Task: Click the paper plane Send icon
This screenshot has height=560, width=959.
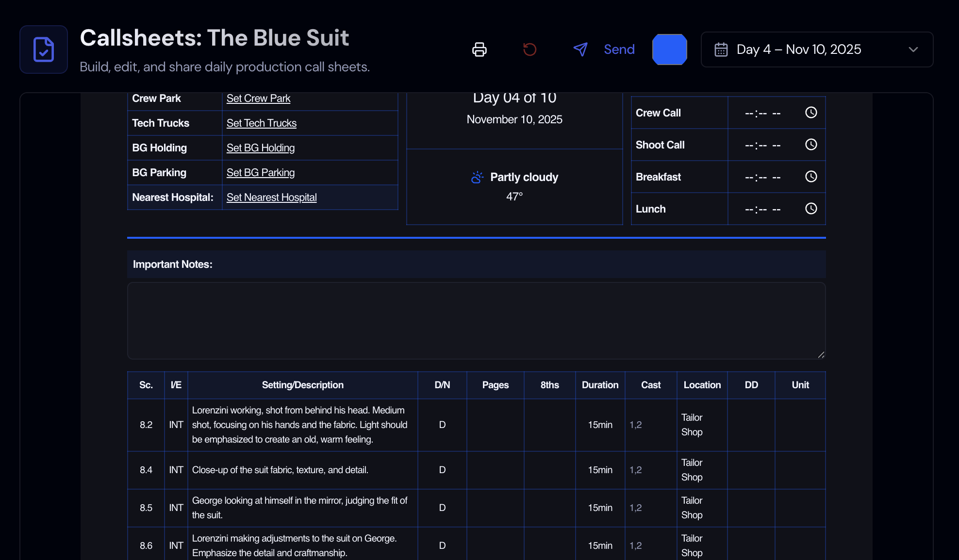Action: (580, 49)
